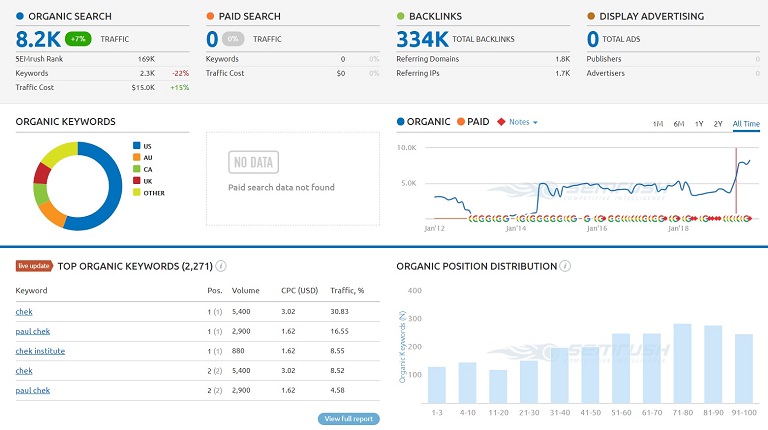Click the 8.2K organic traffic value

pyautogui.click(x=38, y=39)
